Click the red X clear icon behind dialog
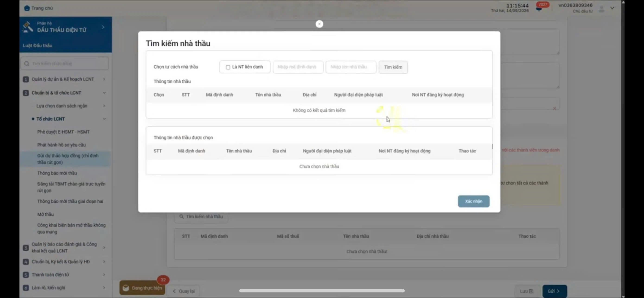Image resolution: width=644 pixels, height=298 pixels. coord(554,108)
